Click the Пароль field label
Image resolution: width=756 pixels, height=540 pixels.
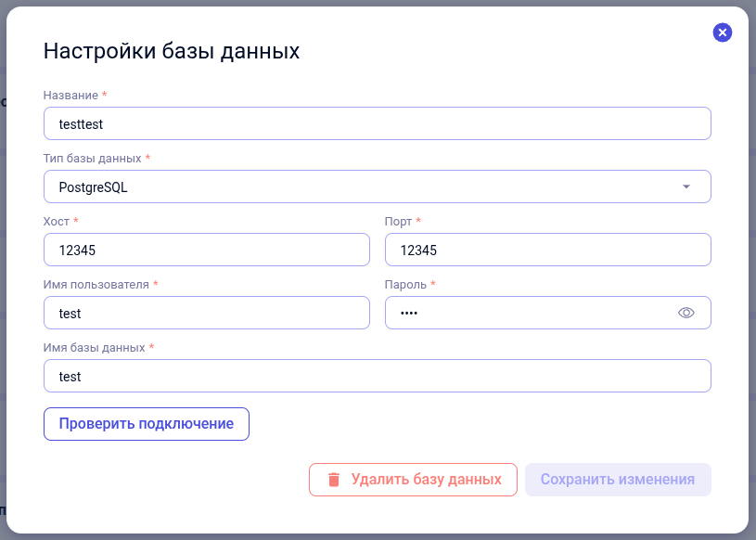(x=405, y=285)
